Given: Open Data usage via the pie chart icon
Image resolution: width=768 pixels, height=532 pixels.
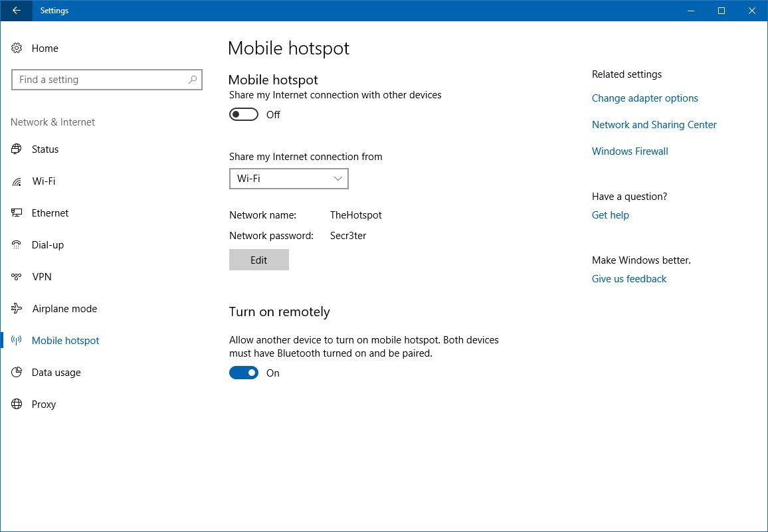Looking at the screenshot, I should pyautogui.click(x=17, y=372).
